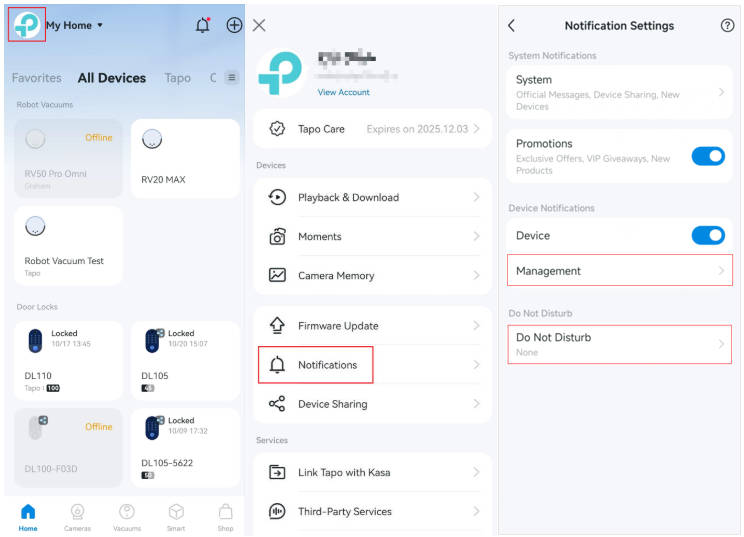744x537 pixels.
Task: Open the Cameras tab icon
Action: point(77,516)
